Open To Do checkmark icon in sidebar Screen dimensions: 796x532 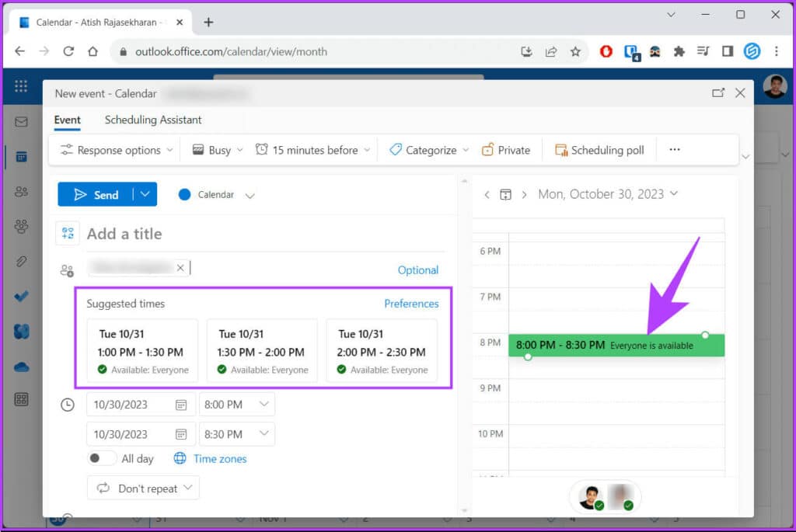click(x=21, y=296)
